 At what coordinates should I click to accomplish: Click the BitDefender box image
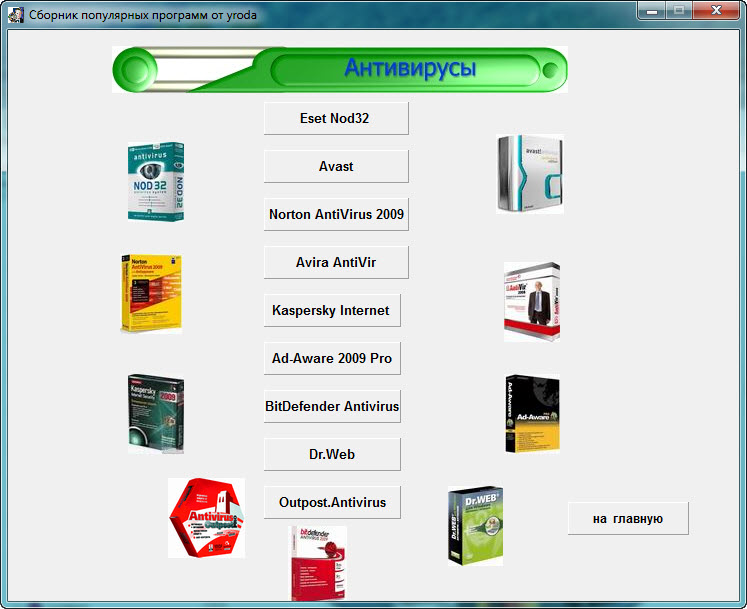tap(319, 563)
